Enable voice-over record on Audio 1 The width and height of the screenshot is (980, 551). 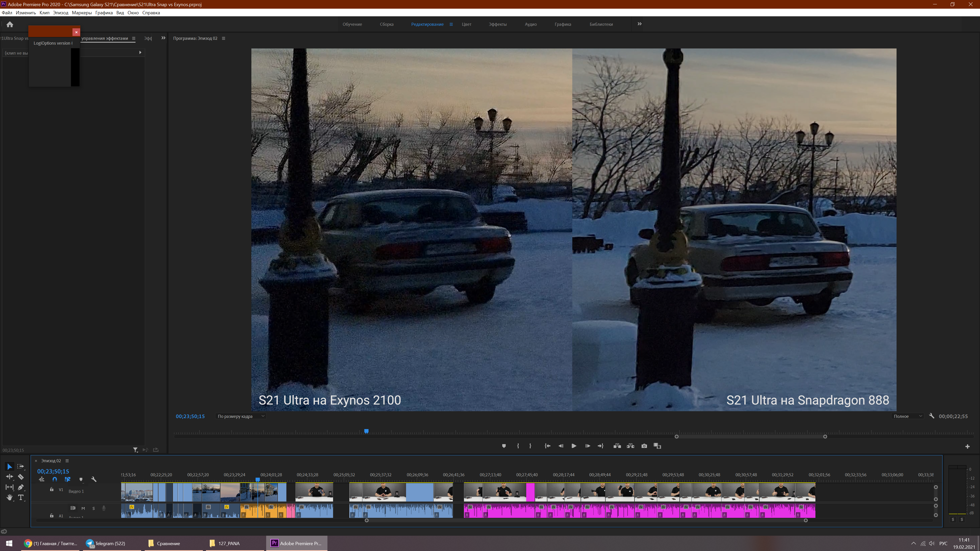click(103, 508)
